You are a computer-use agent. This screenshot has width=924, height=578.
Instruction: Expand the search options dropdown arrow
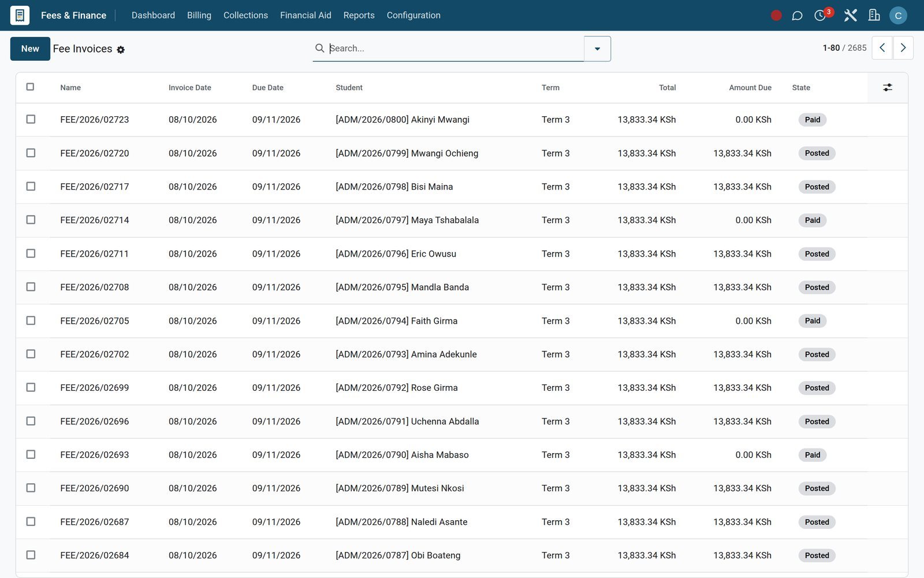pos(597,49)
